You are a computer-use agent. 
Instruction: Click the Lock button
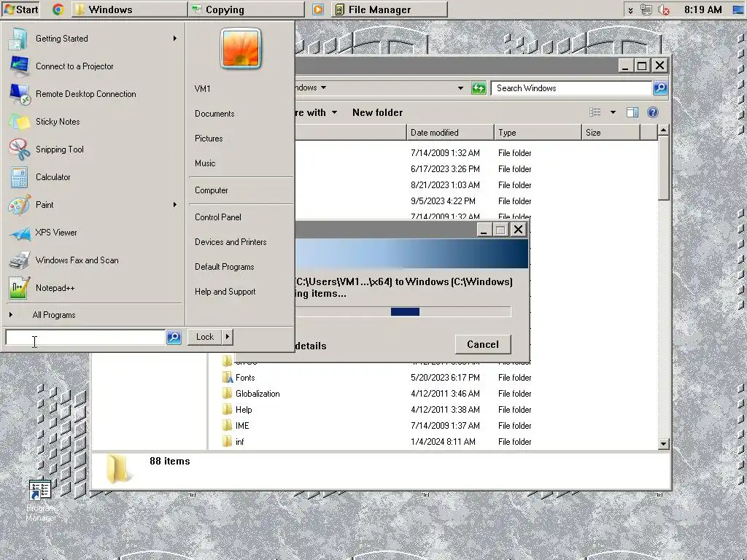(205, 337)
